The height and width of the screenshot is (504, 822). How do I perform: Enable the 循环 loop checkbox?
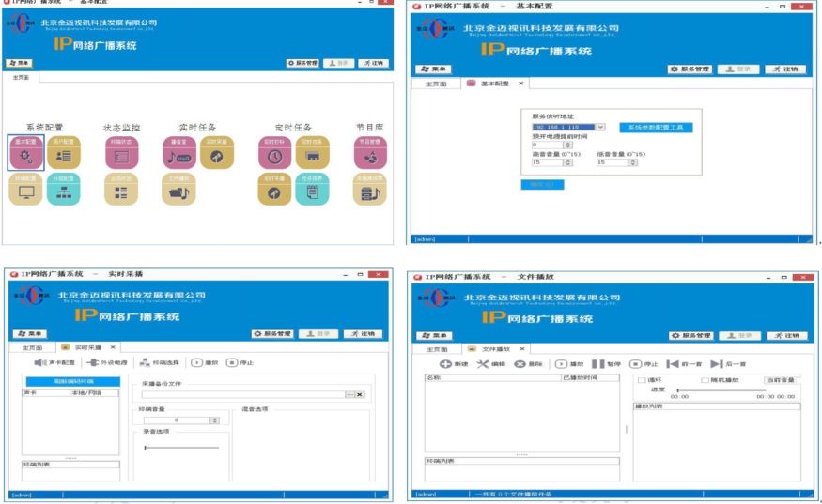[x=641, y=380]
